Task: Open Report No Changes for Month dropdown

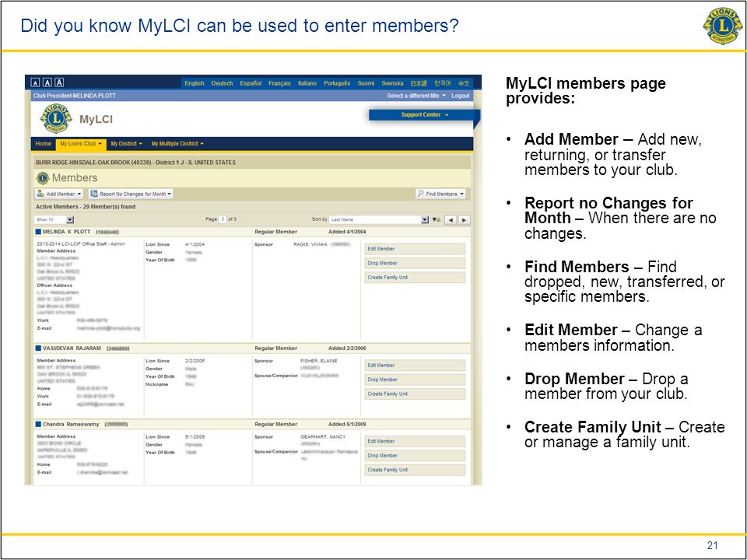Action: pyautogui.click(x=131, y=194)
